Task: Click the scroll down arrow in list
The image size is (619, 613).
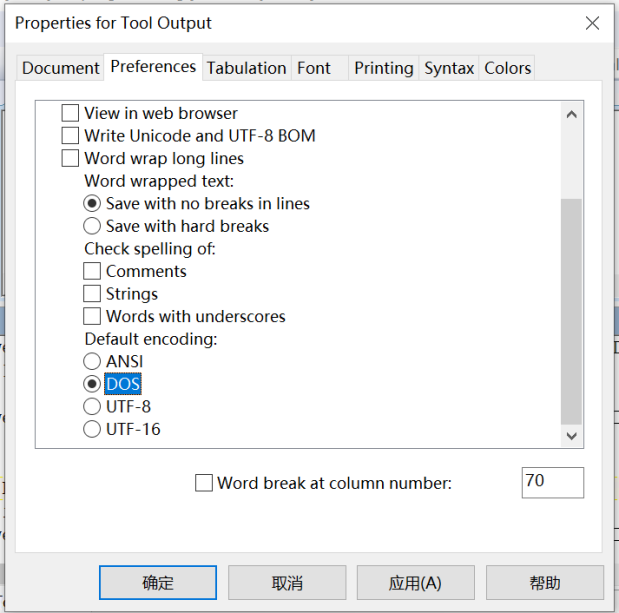Action: coord(571,436)
